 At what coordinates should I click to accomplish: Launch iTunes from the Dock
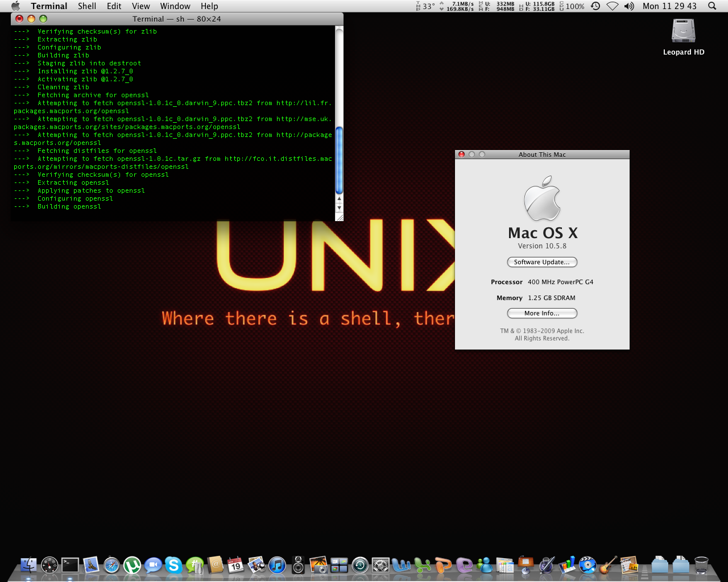(277, 565)
